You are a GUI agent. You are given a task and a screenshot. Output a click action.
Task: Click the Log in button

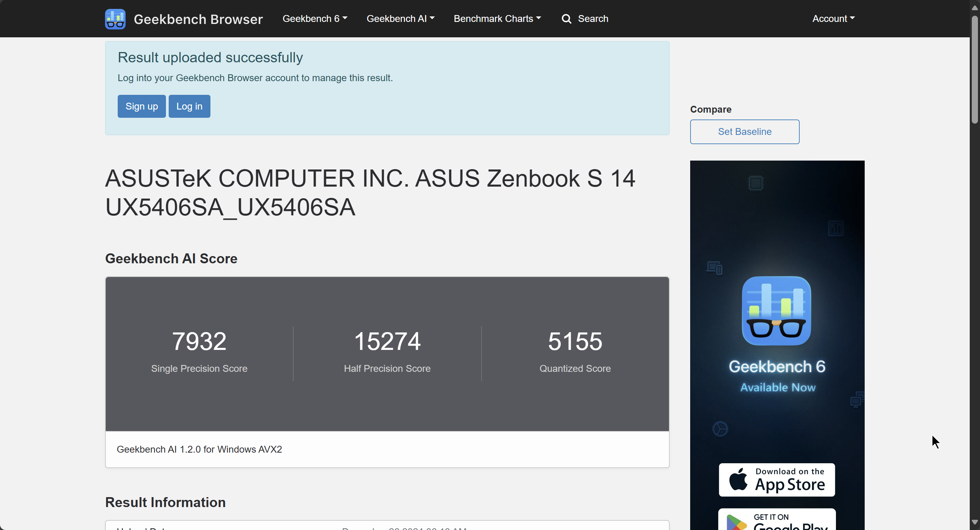189,106
